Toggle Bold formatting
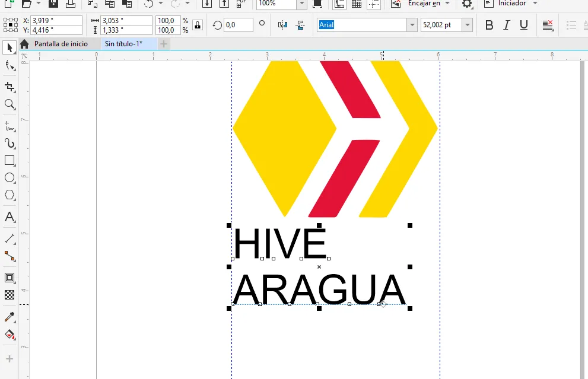 tap(489, 25)
